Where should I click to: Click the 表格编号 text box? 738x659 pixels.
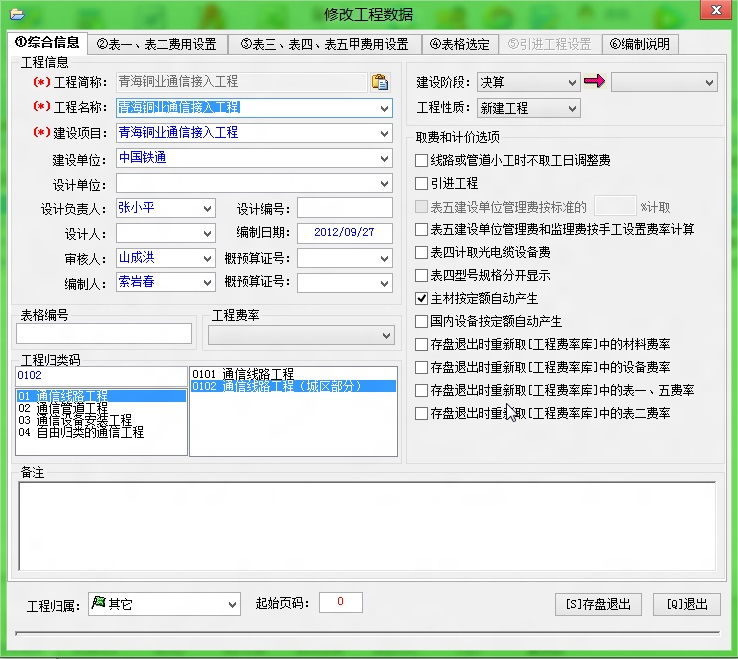[104, 334]
